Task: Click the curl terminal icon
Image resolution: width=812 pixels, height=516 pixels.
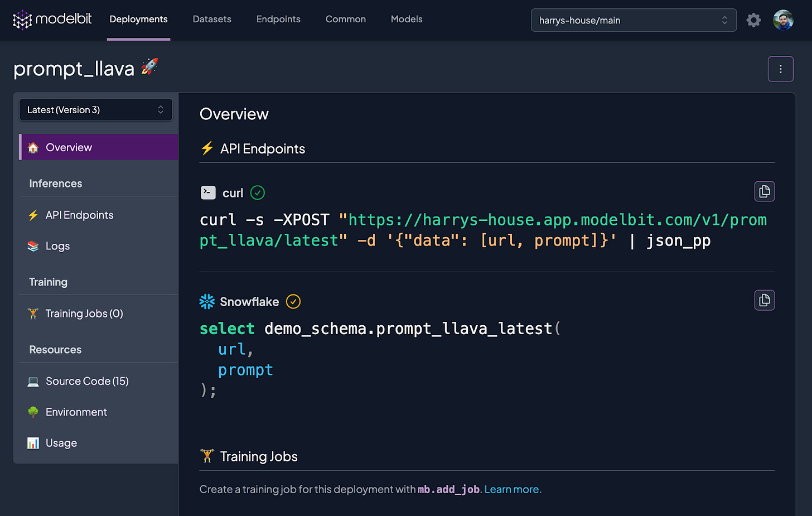Action: (x=208, y=193)
